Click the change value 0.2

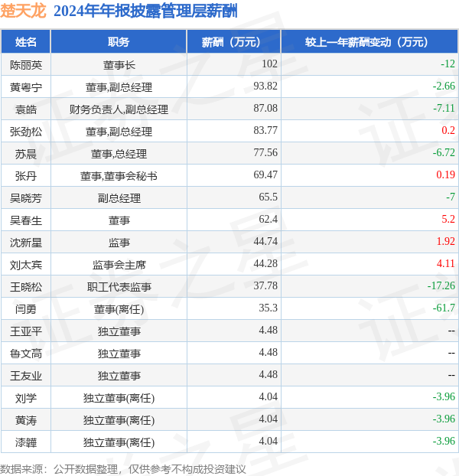click(448, 130)
